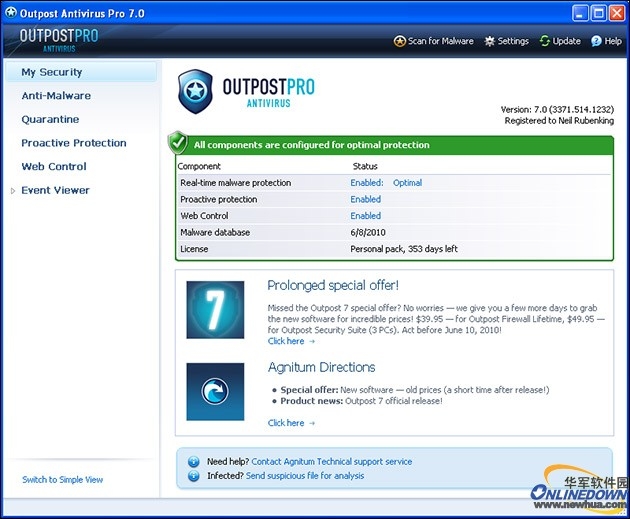Open Send suspicious file for analysis link
Viewport: 630px width, 519px height.
coord(305,476)
